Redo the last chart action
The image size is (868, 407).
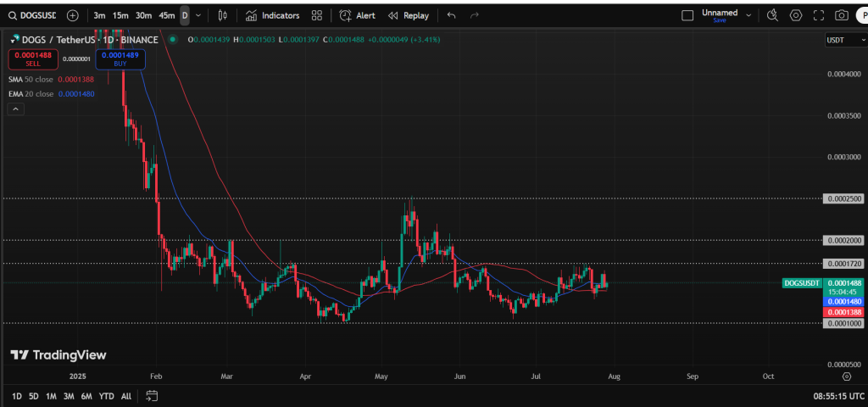(475, 15)
